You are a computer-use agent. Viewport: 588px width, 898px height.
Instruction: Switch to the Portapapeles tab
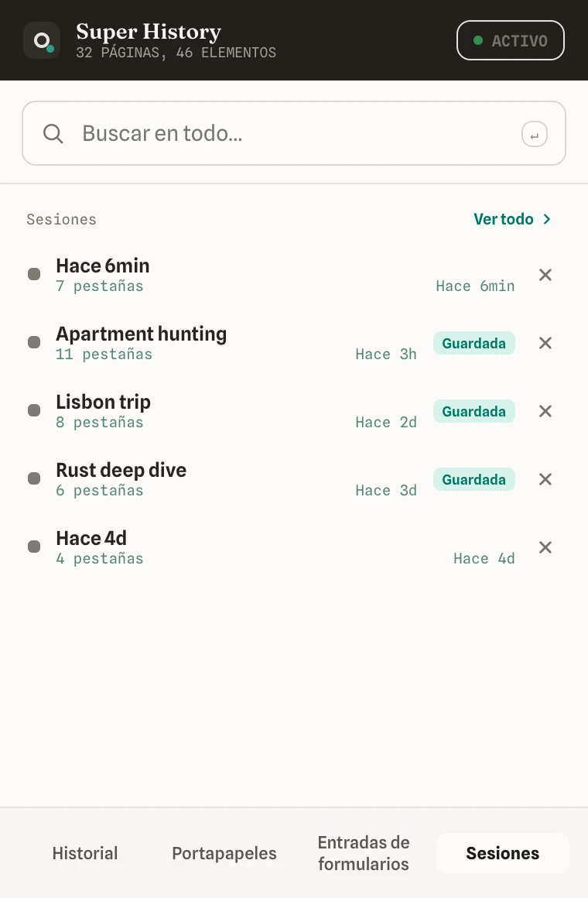pos(224,853)
